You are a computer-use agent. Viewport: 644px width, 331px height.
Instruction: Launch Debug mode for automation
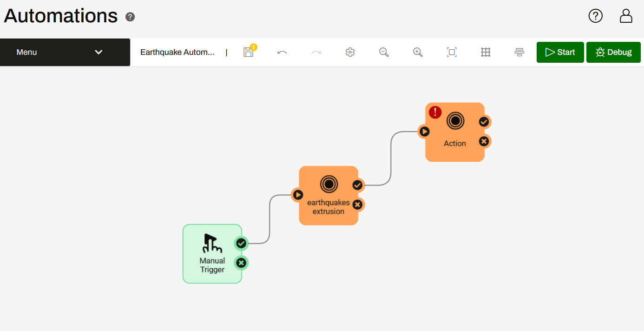pos(613,52)
